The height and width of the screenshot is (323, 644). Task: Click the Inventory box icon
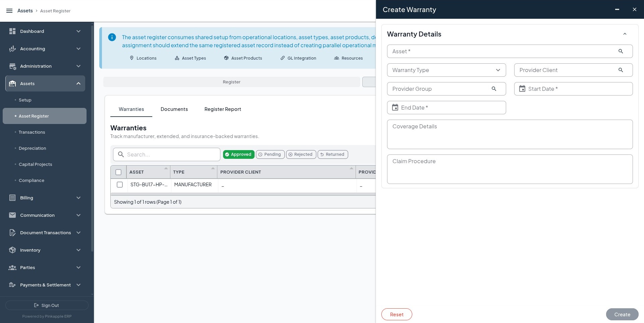pyautogui.click(x=12, y=250)
